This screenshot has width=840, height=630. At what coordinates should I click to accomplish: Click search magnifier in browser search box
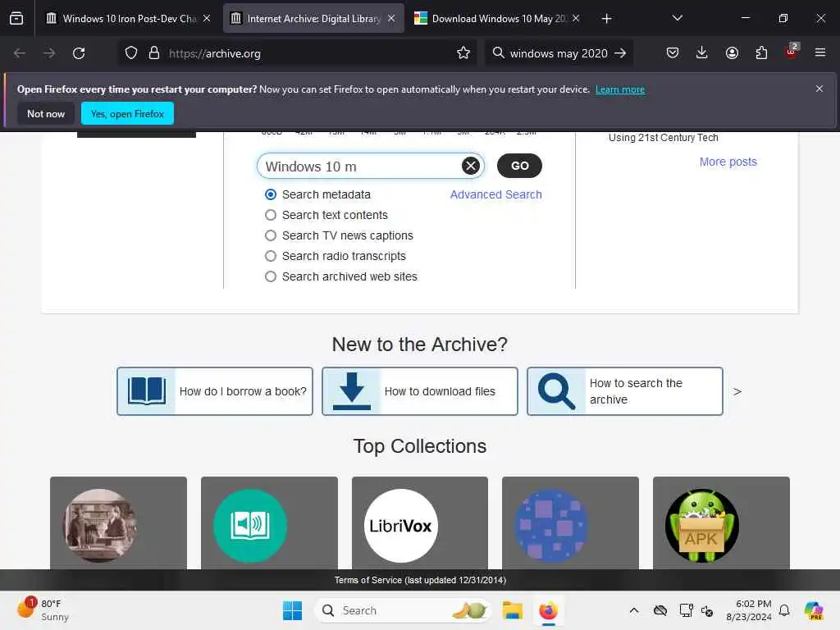pos(498,53)
